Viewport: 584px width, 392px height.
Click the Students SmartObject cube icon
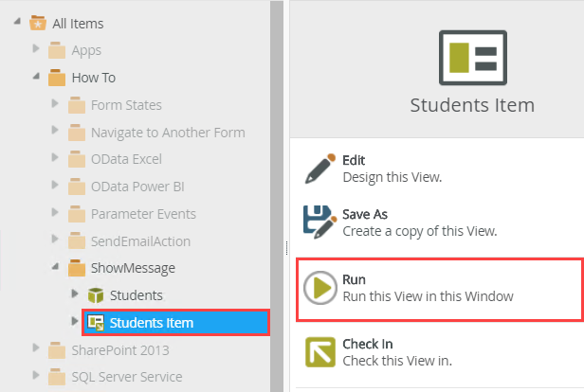96,295
